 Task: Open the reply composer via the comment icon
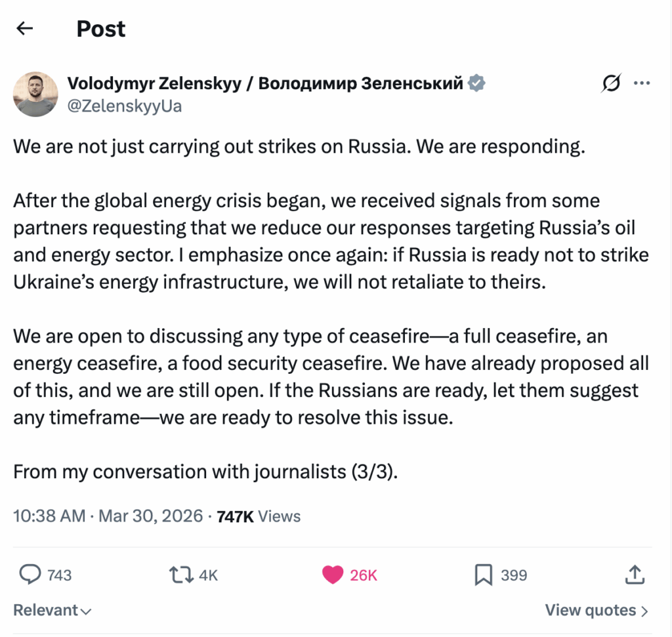(30, 575)
